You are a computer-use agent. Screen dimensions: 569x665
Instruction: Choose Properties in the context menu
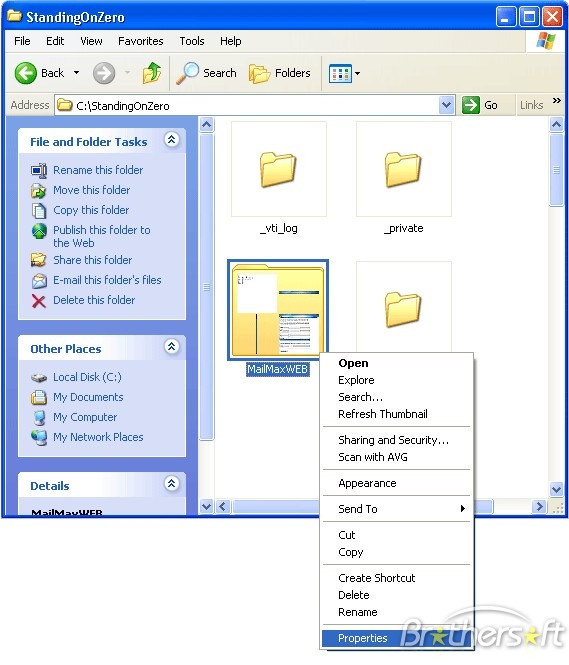click(396, 638)
